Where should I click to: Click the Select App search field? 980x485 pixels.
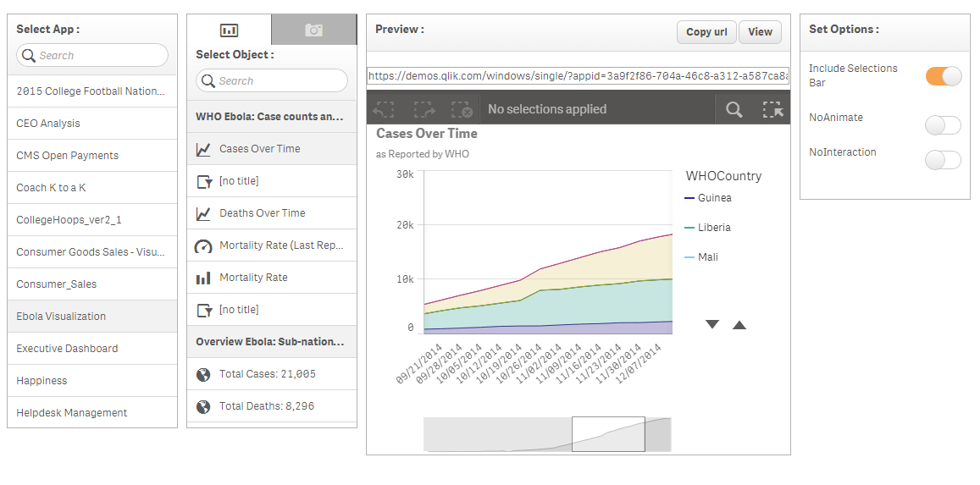click(x=92, y=55)
